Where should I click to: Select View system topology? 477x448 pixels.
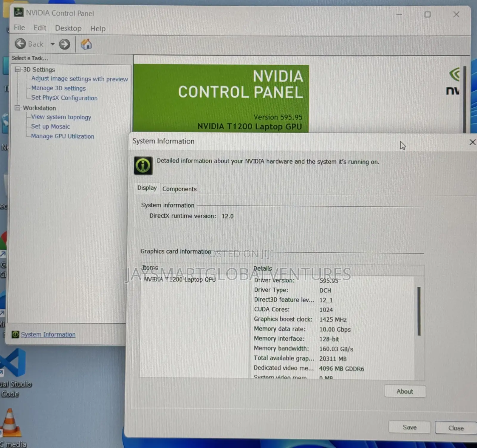tap(61, 117)
